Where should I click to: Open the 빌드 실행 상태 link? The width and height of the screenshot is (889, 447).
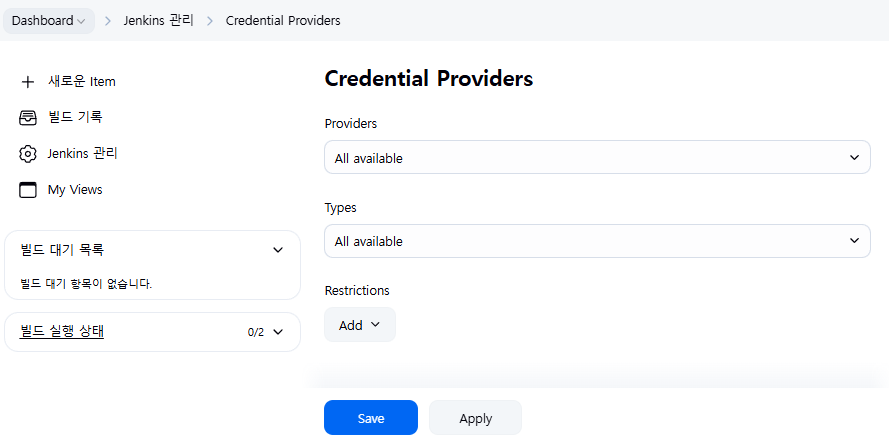pos(62,331)
